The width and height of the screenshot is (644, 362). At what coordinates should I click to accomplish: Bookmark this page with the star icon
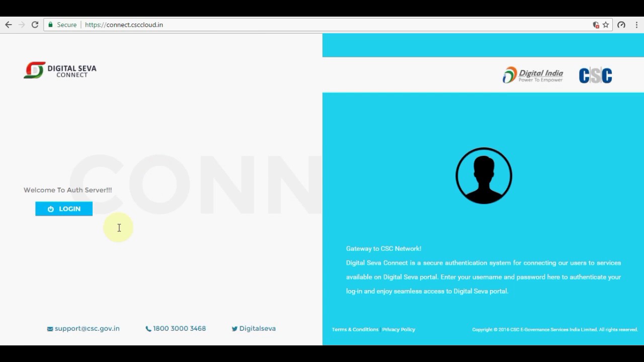point(606,25)
